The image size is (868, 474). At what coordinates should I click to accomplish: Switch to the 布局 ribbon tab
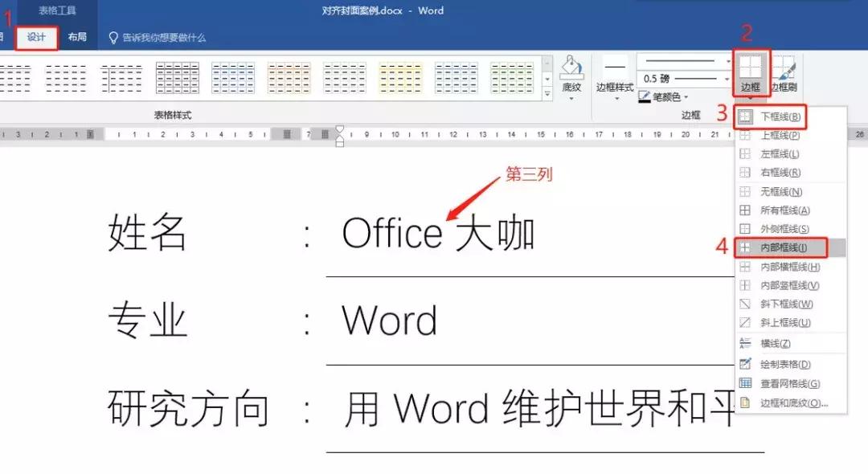tap(77, 38)
